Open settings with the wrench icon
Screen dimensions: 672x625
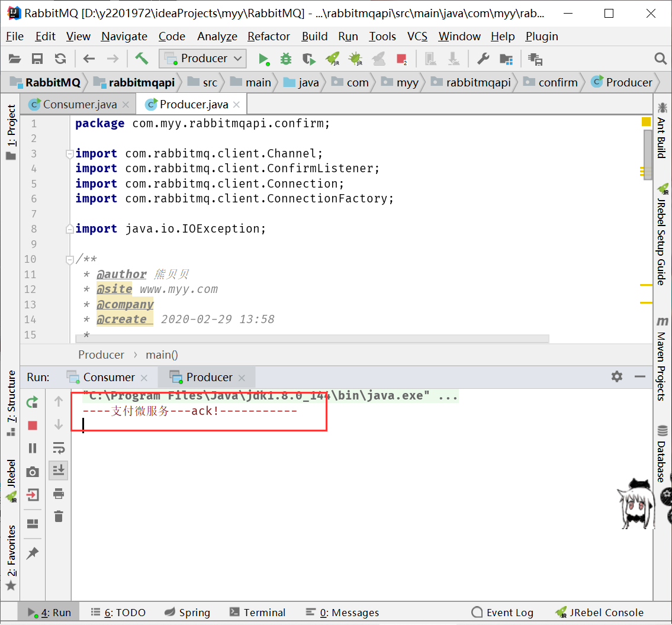tap(483, 59)
